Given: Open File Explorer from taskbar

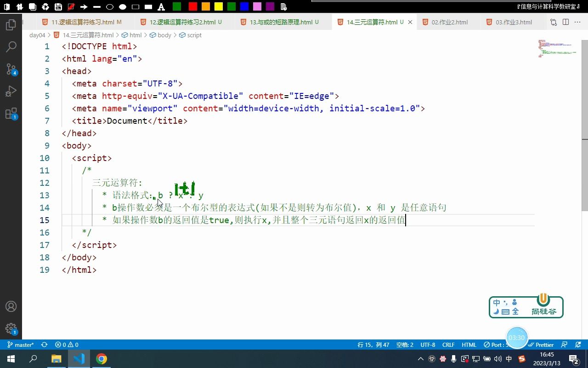Looking at the screenshot, I should [x=56, y=359].
